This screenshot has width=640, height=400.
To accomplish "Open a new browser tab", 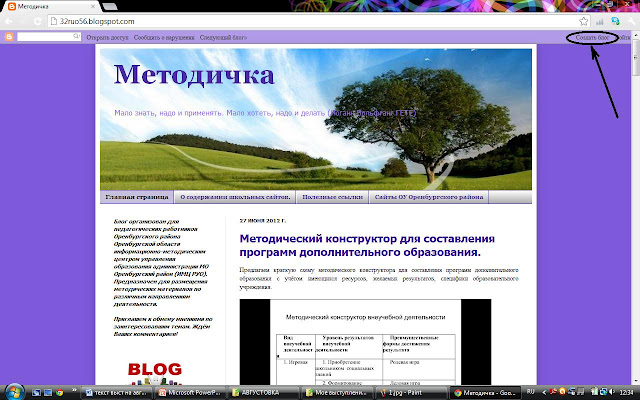I will coord(110,7).
